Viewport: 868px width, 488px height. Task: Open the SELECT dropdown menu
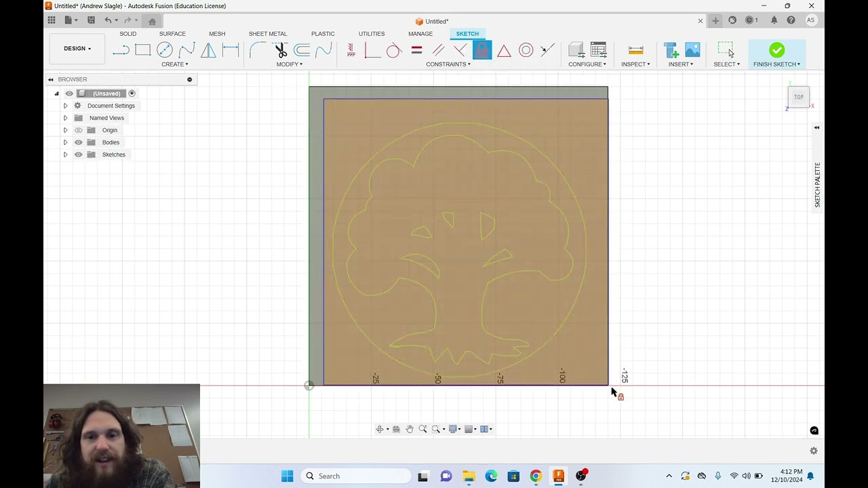coord(726,64)
